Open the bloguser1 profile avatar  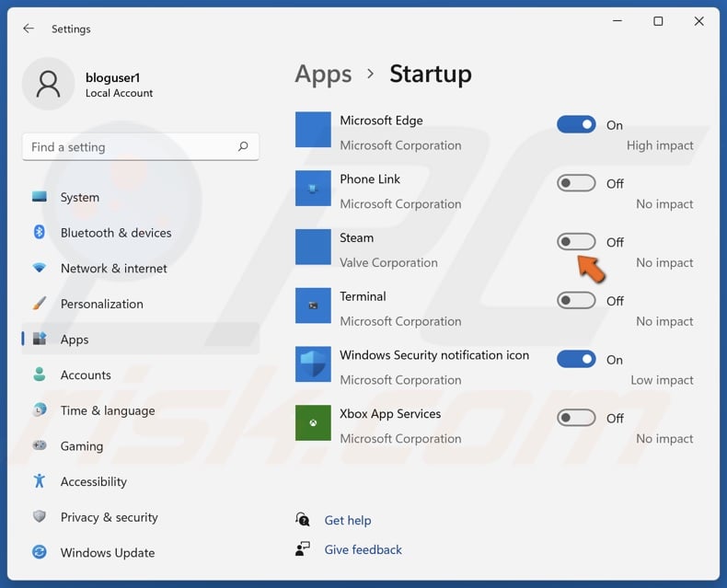point(48,84)
